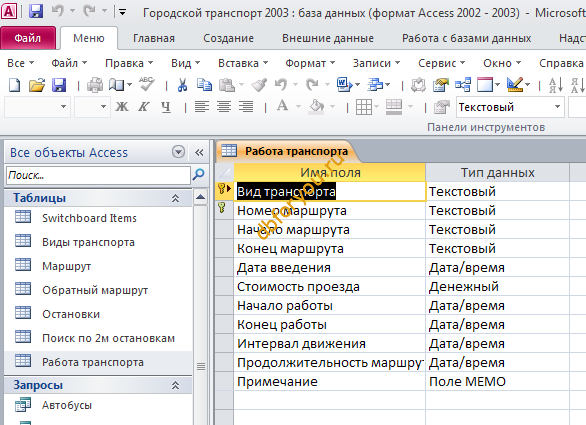Toggle Bold Ж formatting
This screenshot has width=586, height=425.
[x=122, y=107]
